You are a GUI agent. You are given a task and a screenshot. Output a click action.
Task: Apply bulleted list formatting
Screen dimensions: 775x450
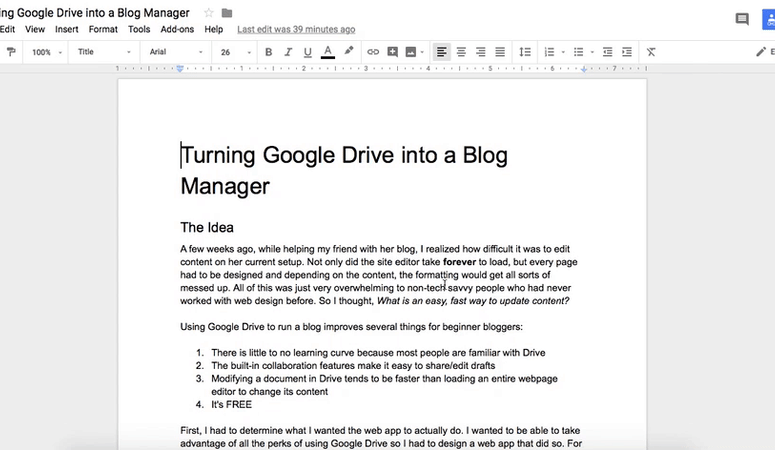[578, 52]
